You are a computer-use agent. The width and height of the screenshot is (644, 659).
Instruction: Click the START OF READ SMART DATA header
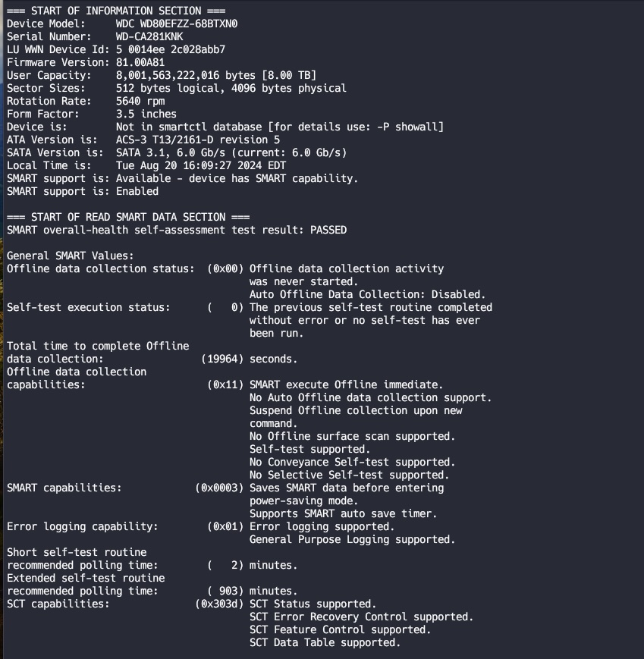127,218
